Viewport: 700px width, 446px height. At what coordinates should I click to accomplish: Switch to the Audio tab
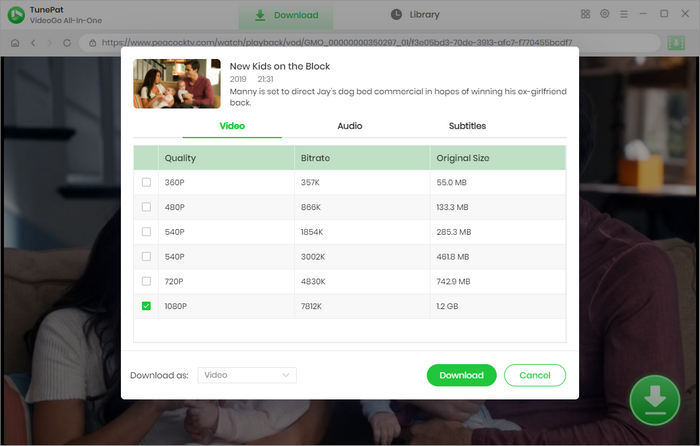click(x=350, y=126)
